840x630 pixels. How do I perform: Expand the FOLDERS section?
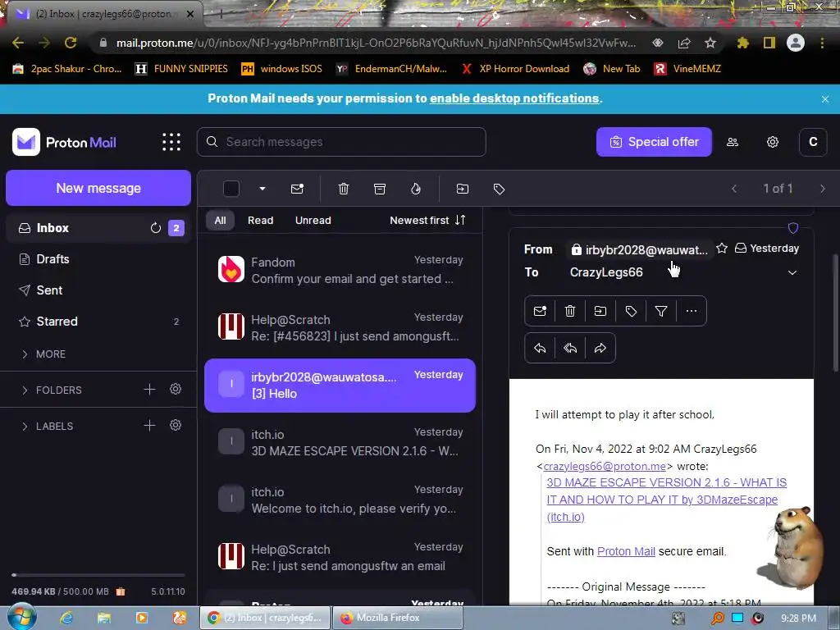coord(52,390)
